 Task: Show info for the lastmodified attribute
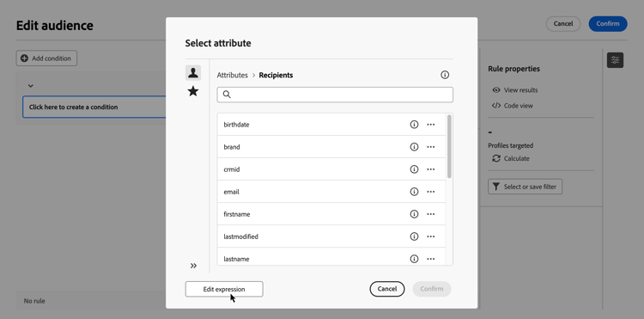(414, 236)
